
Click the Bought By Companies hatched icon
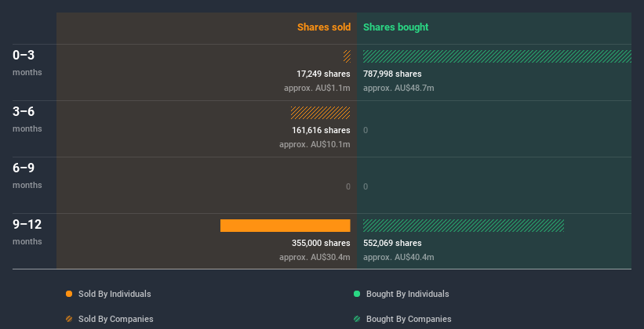pos(357,319)
